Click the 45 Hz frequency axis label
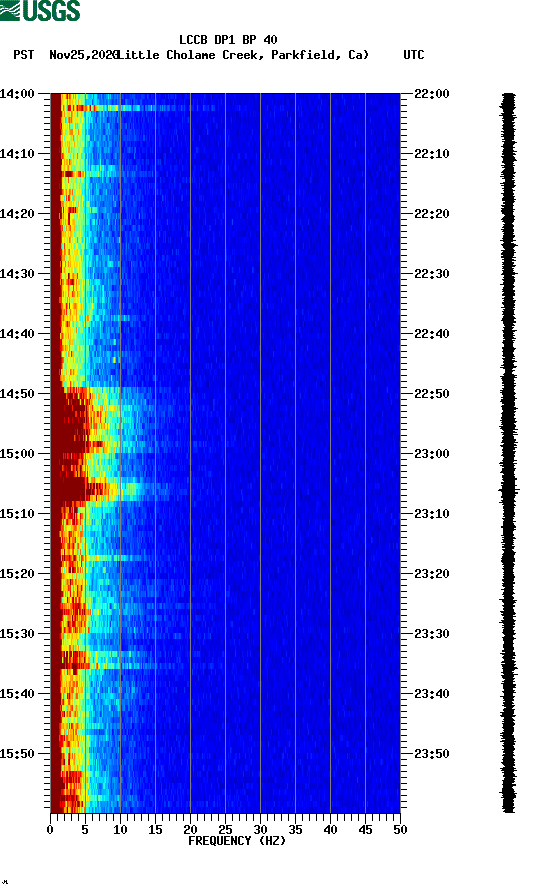The width and height of the screenshot is (552, 893). pyautogui.click(x=365, y=830)
